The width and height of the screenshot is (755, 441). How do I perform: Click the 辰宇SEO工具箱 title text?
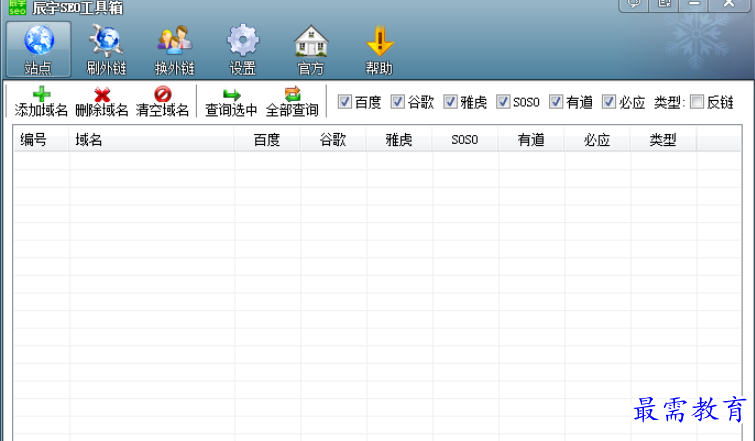pos(78,8)
